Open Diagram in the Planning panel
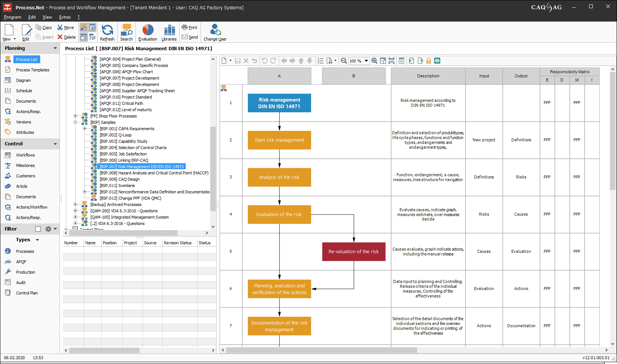Viewport: 617px width, 364px height. [23, 80]
